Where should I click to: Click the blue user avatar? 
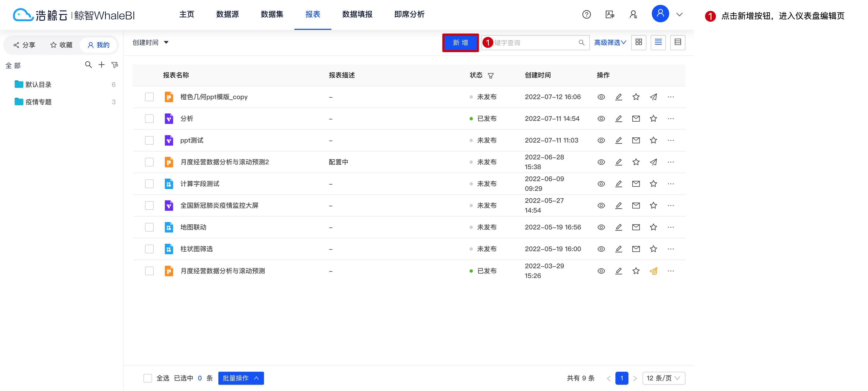[x=660, y=14]
